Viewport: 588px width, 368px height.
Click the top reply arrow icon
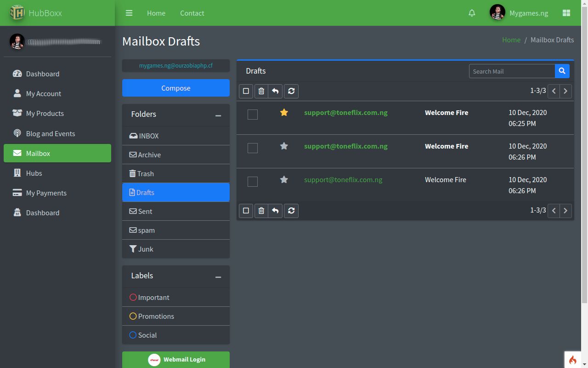(x=275, y=91)
